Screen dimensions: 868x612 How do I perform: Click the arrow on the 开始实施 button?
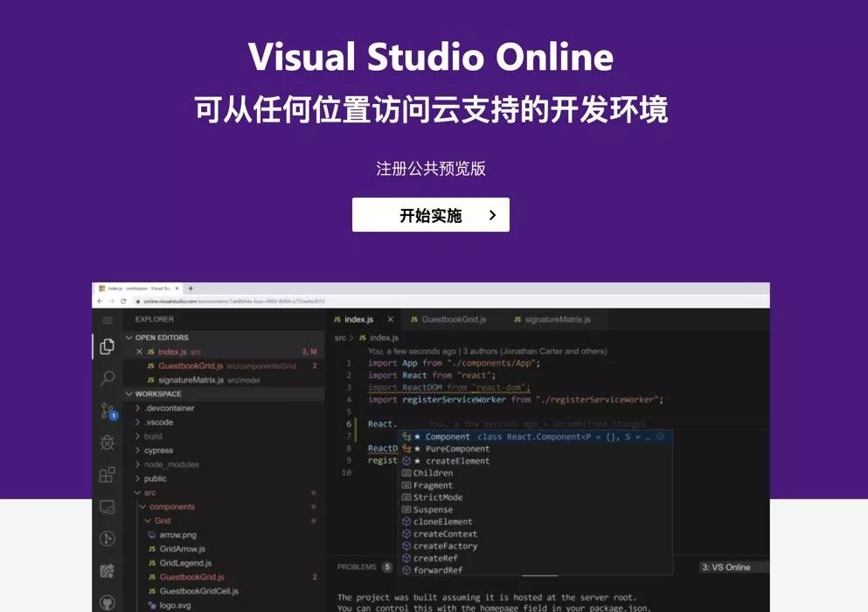(x=493, y=215)
